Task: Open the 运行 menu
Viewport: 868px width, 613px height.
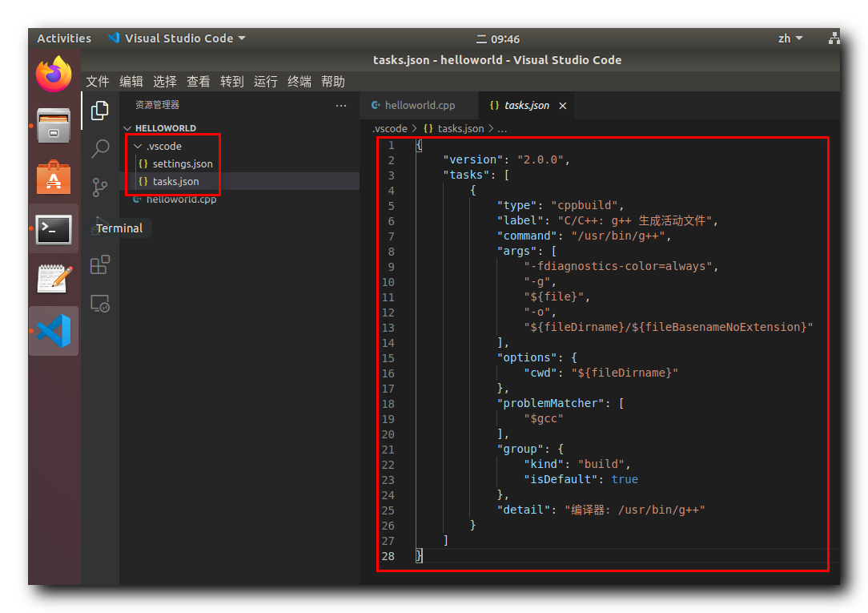Action: click(x=265, y=81)
